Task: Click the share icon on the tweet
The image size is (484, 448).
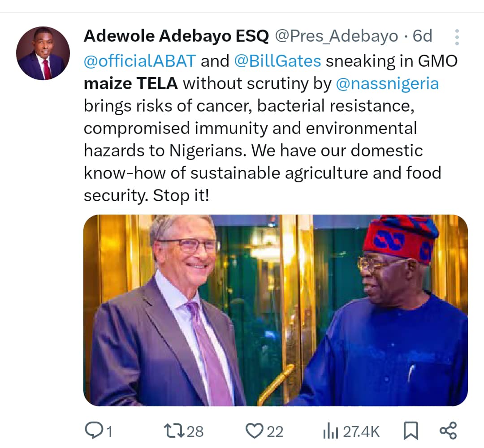Action: (448, 431)
